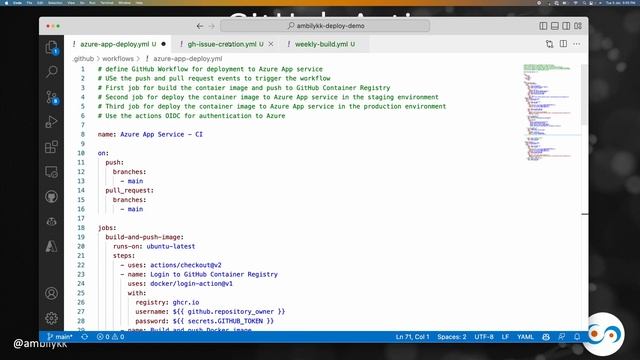Open the Apple menu in macOS menu bar

(x=6, y=3)
